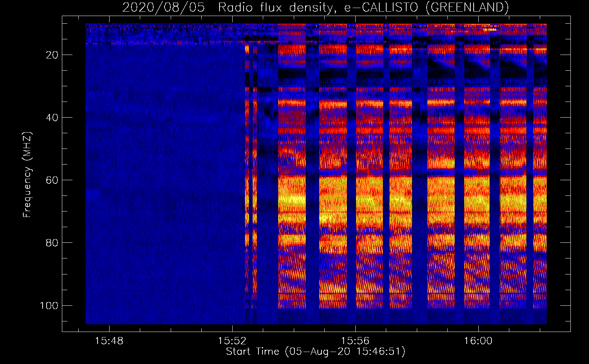
Task: Click the 'Frequency (MHZ)' axis label
Action: [27, 174]
